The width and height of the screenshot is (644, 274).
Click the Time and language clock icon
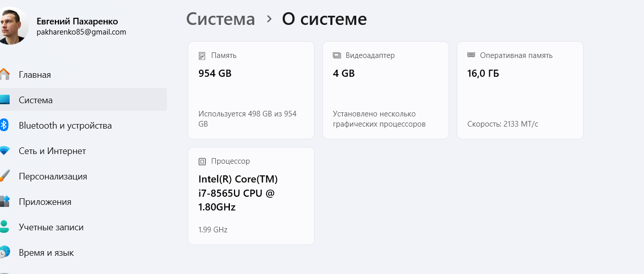[x=5, y=252]
